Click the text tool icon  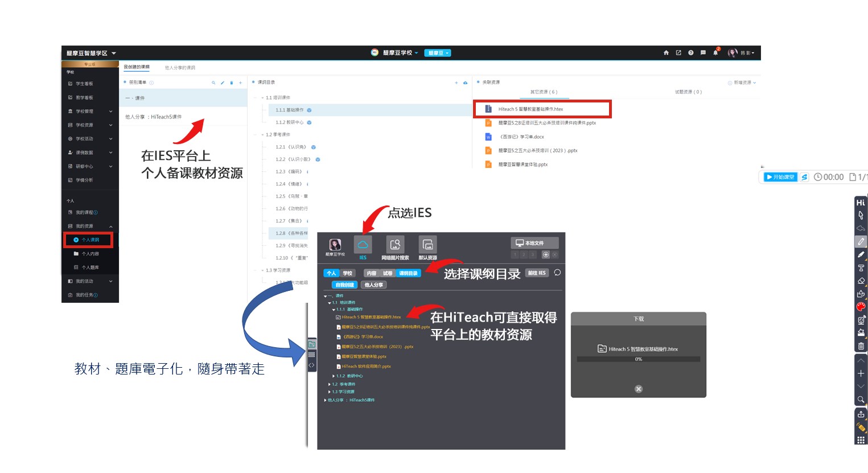[x=861, y=268]
